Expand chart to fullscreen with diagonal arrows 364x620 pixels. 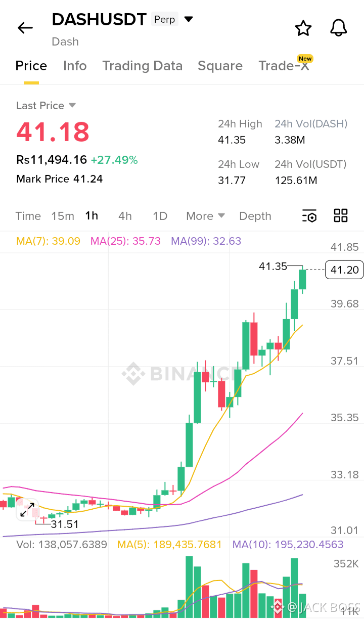pyautogui.click(x=27, y=510)
